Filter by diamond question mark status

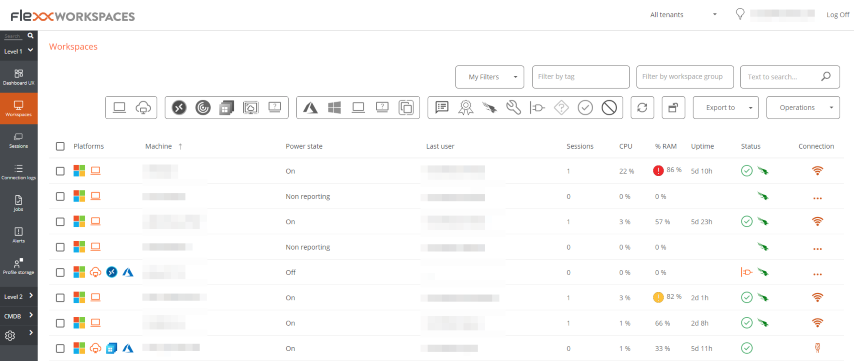pos(561,108)
